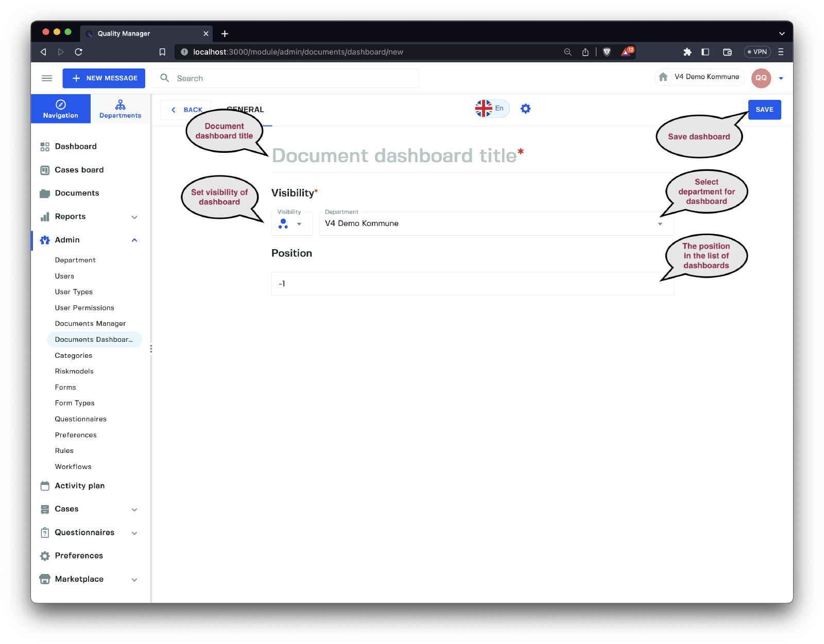Open Documents Manager in Admin menu
824x644 pixels.
(90, 324)
